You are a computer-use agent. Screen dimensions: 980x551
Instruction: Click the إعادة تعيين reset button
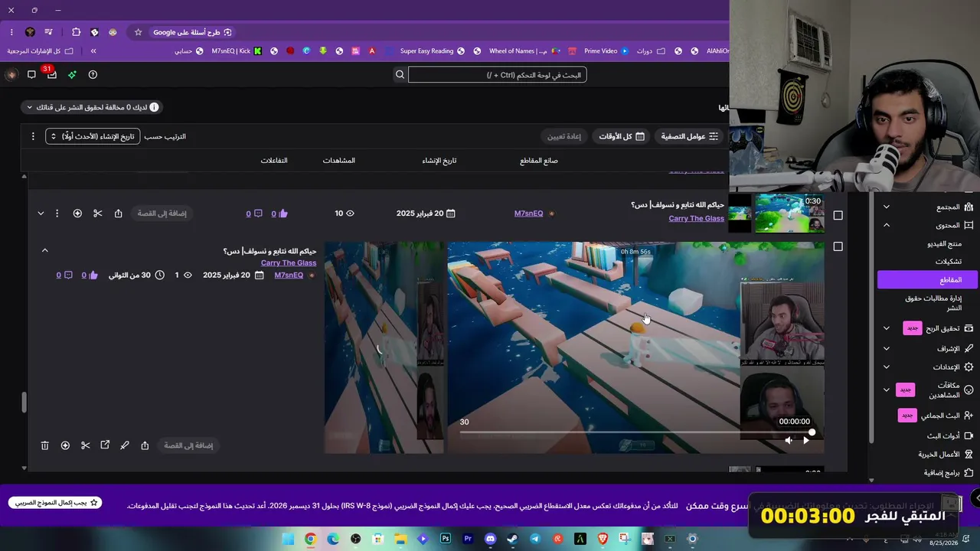pos(564,136)
